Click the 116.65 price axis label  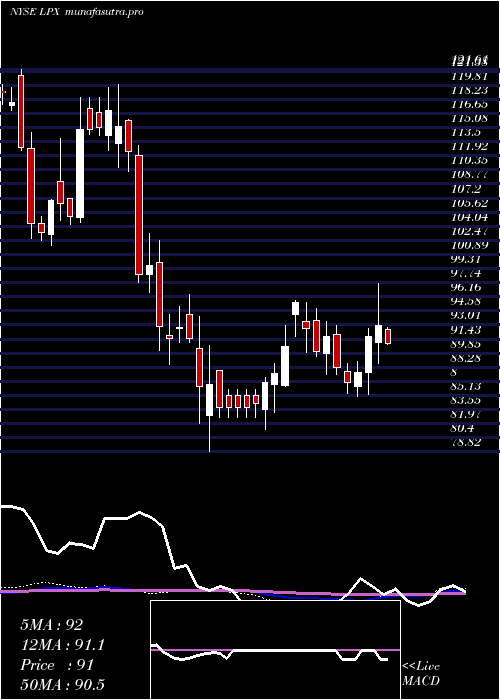469,104
